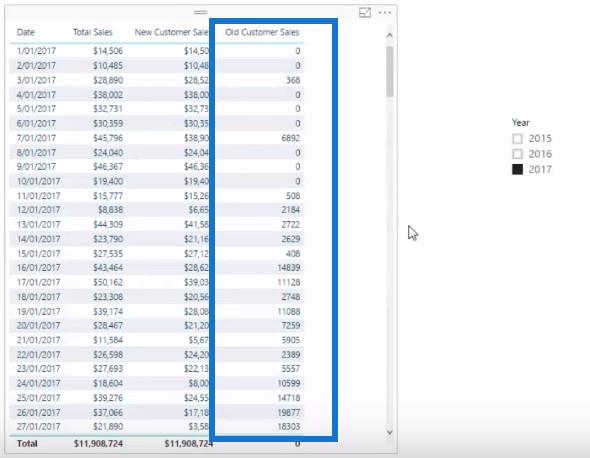This screenshot has height=458, width=590.
Task: Click the scrollbar down arrow
Action: [x=390, y=432]
